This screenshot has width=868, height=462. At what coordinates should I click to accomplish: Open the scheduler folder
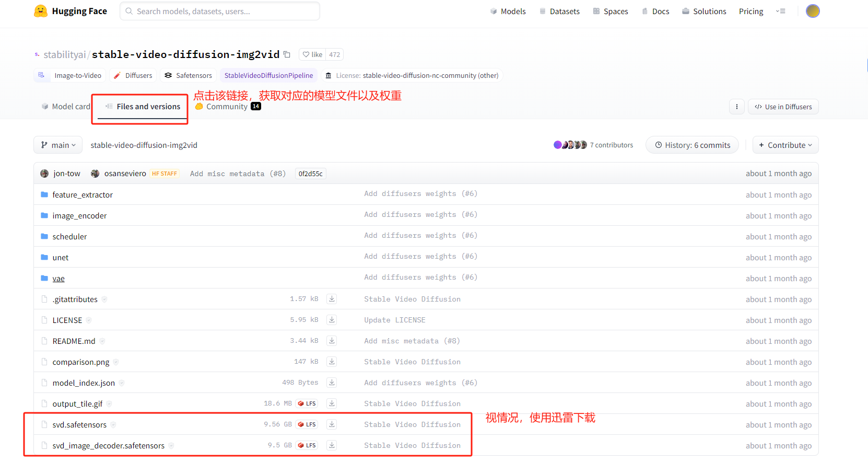coord(69,236)
